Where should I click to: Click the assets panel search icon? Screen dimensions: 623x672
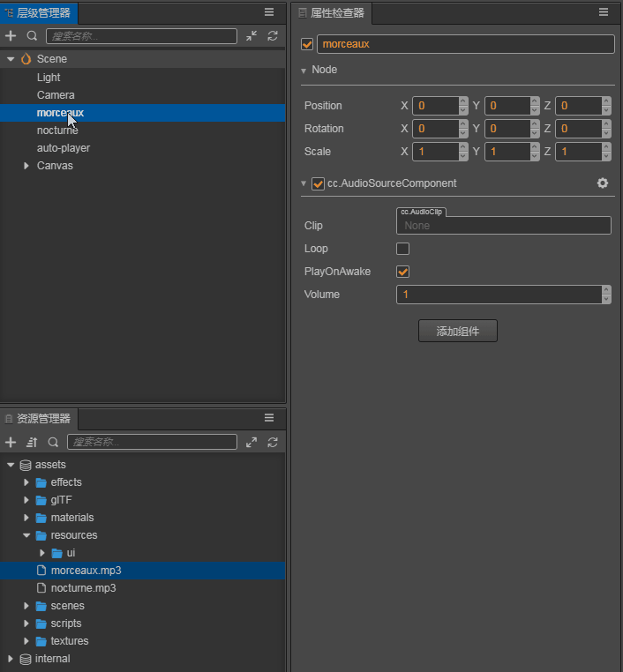[x=53, y=442]
